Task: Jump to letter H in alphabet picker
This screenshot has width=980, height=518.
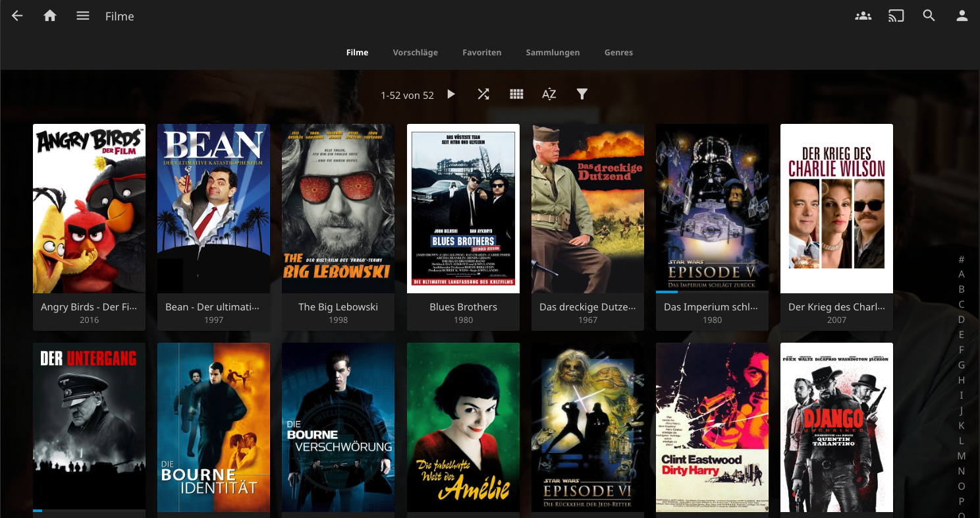Action: [962, 380]
